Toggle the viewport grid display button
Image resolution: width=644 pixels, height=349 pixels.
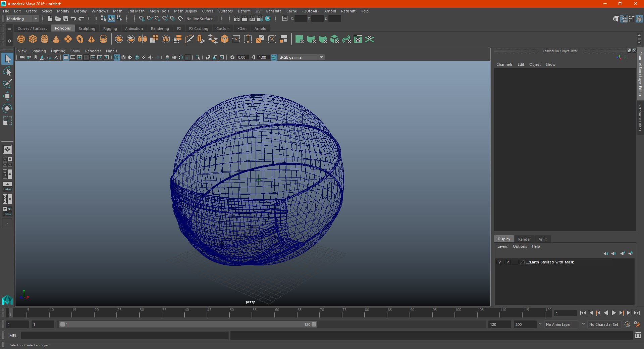66,57
